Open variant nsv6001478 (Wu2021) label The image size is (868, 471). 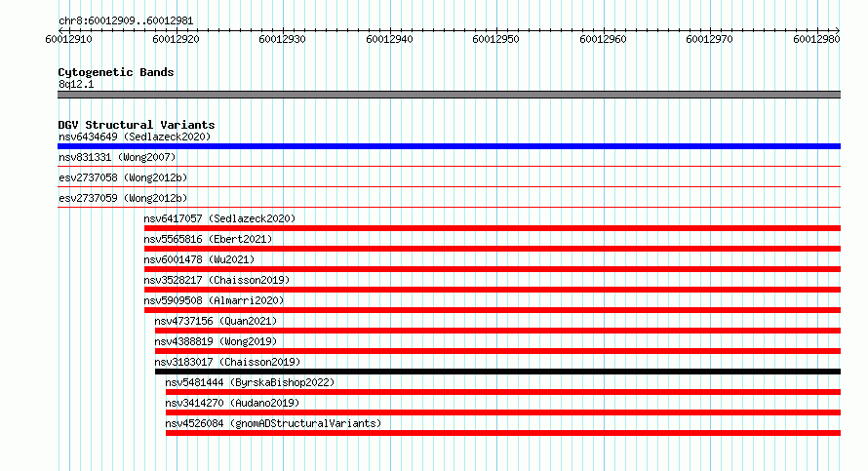199,259
